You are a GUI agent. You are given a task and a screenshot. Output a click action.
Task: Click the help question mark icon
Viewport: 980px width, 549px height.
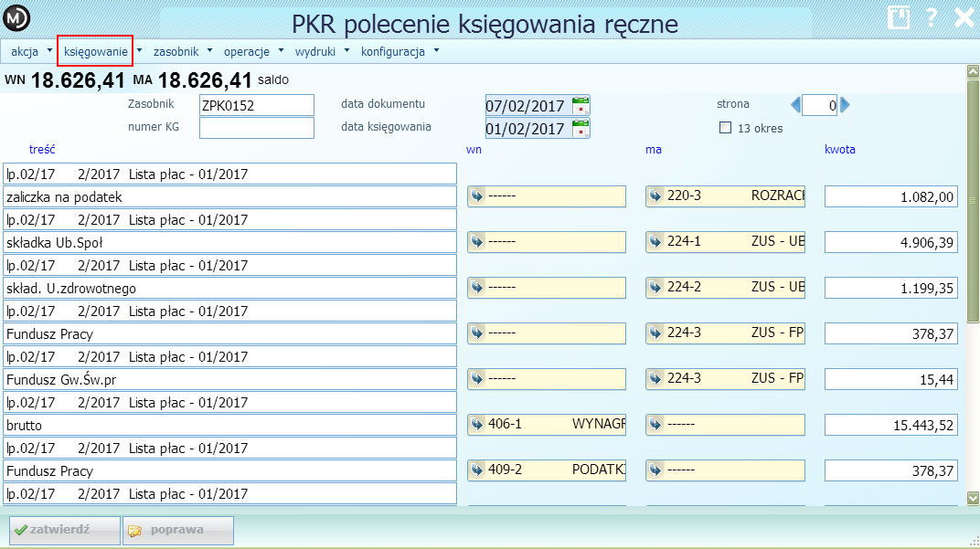click(x=930, y=16)
